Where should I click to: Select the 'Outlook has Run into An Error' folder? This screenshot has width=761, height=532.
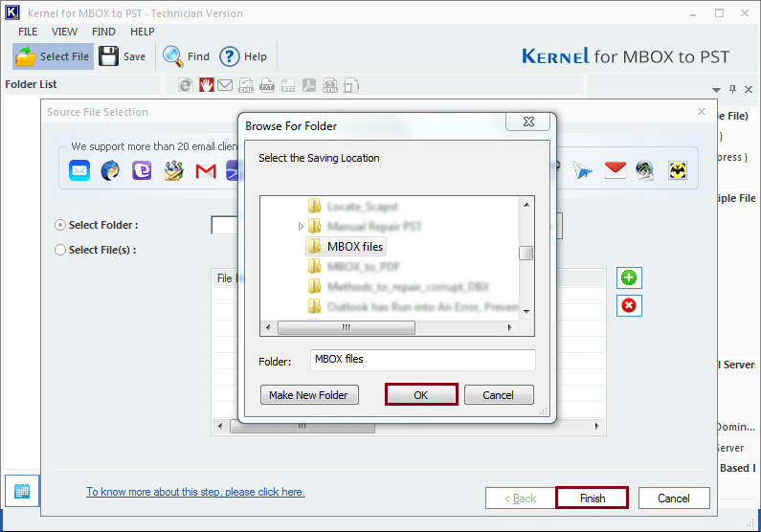(x=422, y=306)
